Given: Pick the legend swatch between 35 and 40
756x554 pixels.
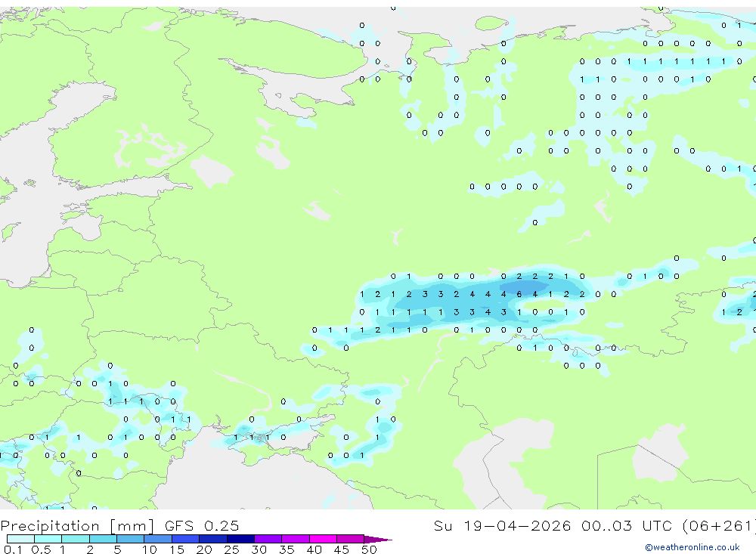Looking at the screenshot, I should (295, 539).
